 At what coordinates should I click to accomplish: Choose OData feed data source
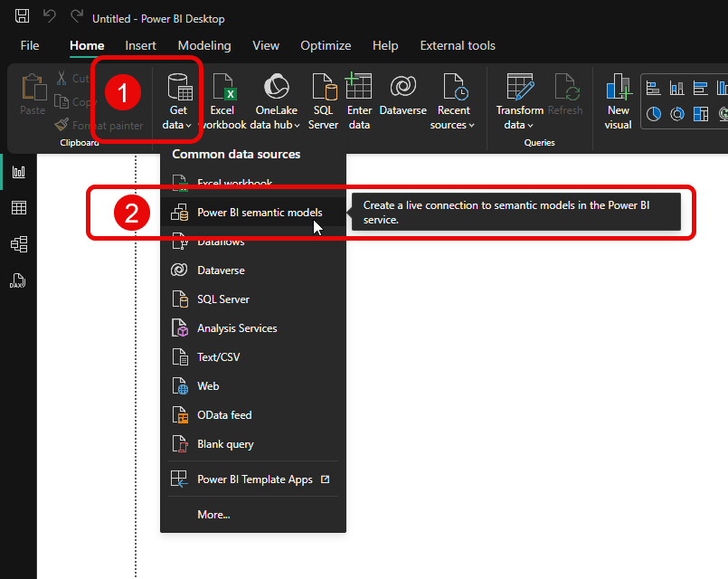tap(253, 415)
